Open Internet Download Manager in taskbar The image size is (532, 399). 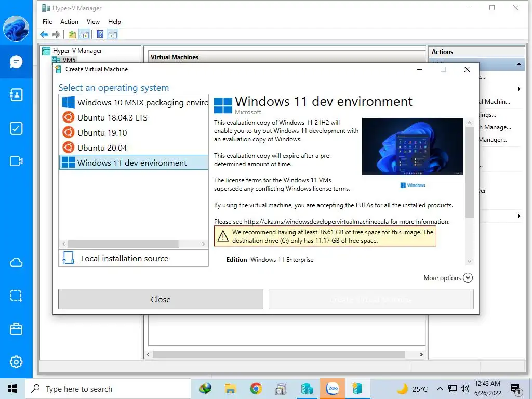[205, 389]
